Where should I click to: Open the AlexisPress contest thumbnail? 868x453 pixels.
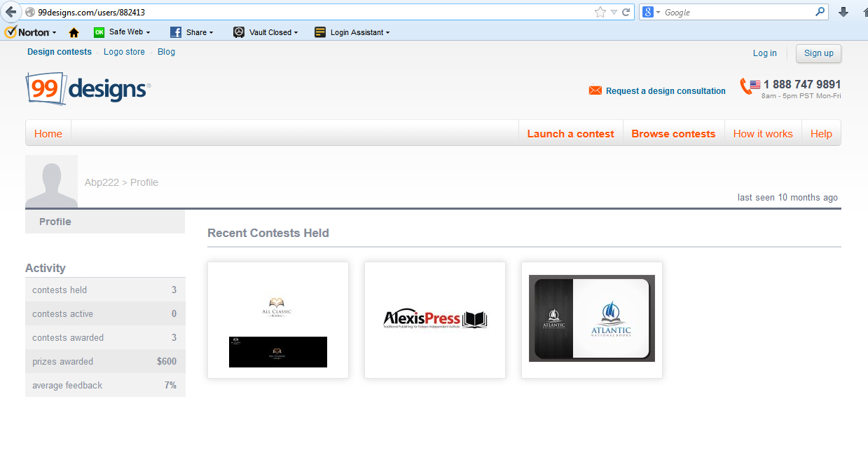click(435, 320)
